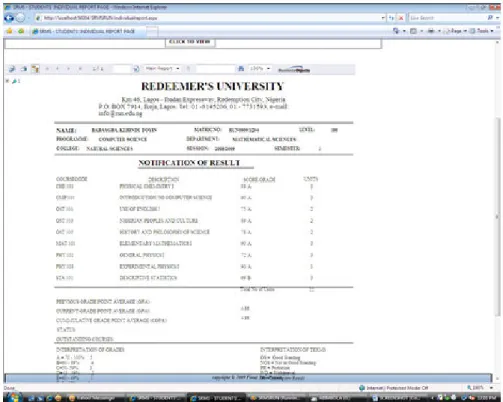The image size is (503, 402).
Task: Click the red Stop loading icon
Action: pyautogui.click(x=401, y=18)
